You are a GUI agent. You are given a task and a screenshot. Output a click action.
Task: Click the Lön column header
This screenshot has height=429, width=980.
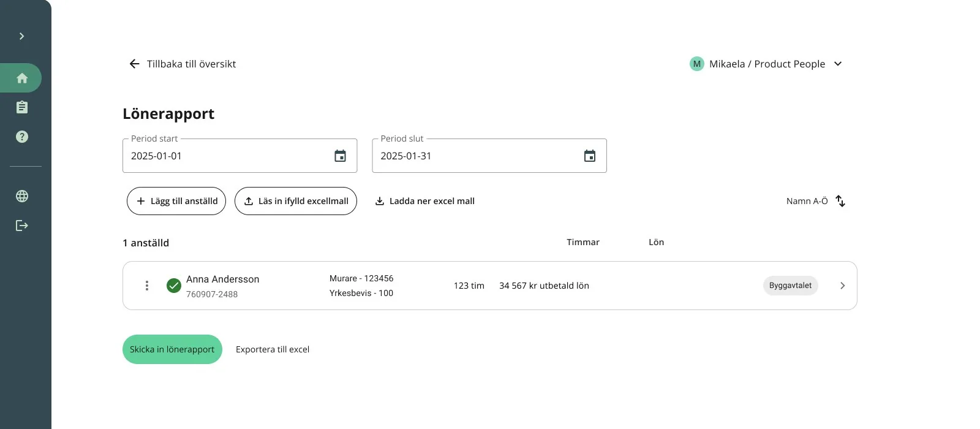pos(657,242)
